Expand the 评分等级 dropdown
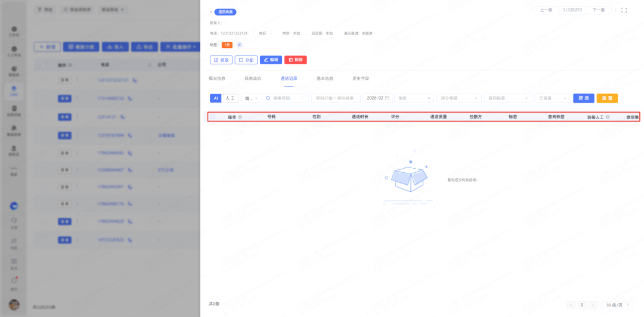The height and width of the screenshot is (317, 644). coord(459,98)
